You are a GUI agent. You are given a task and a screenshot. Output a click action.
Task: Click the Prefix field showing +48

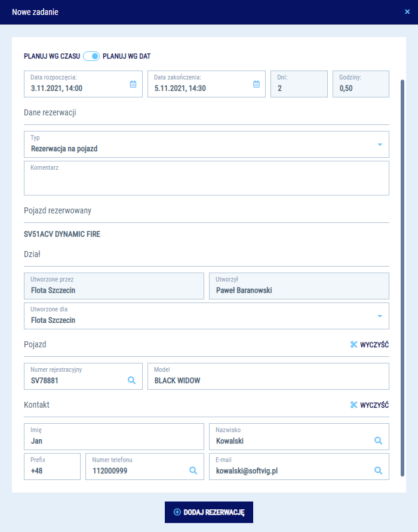click(x=51, y=470)
